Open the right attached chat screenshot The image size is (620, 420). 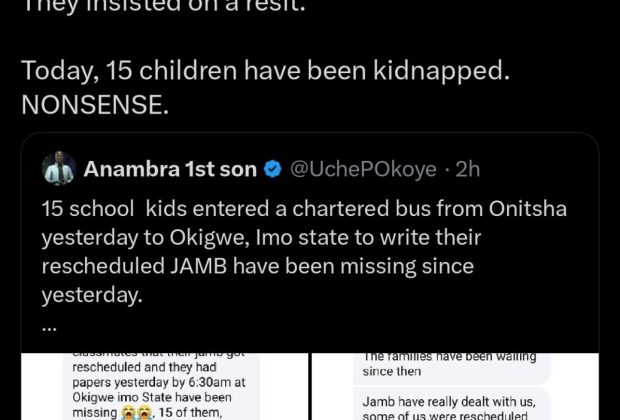coord(455,386)
